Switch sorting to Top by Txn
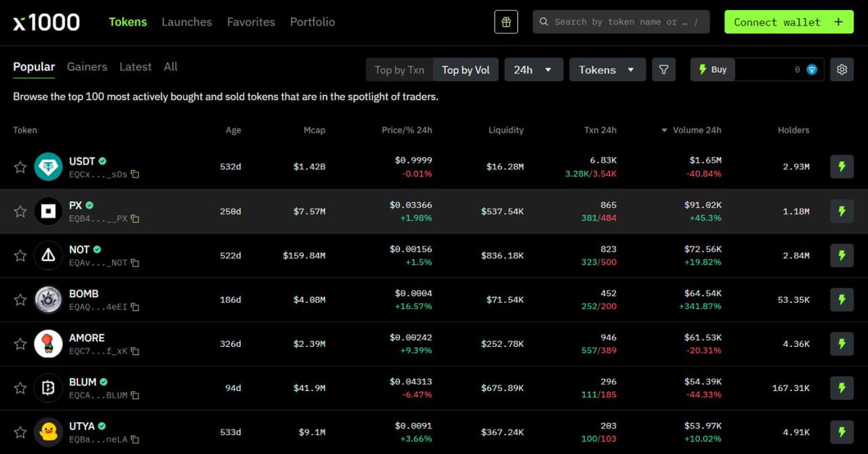Viewport: 868px width, 454px height. [399, 69]
